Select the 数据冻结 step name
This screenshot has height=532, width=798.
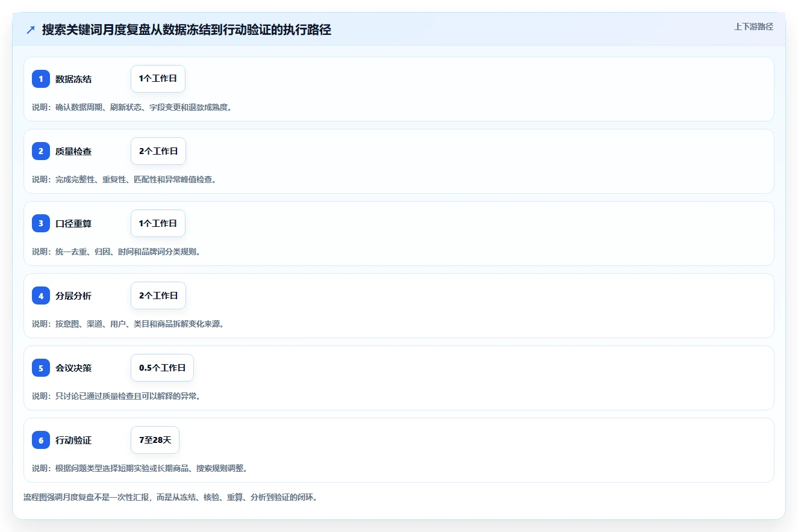coord(73,79)
